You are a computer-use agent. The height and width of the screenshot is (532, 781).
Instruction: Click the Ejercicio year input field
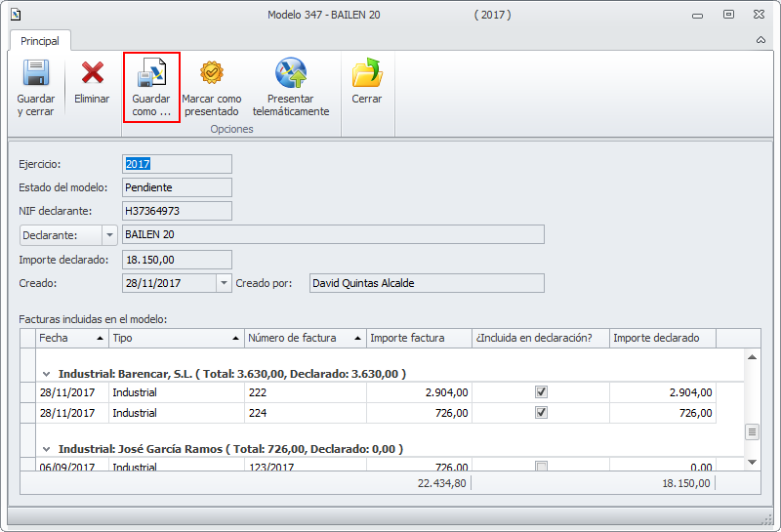(177, 164)
